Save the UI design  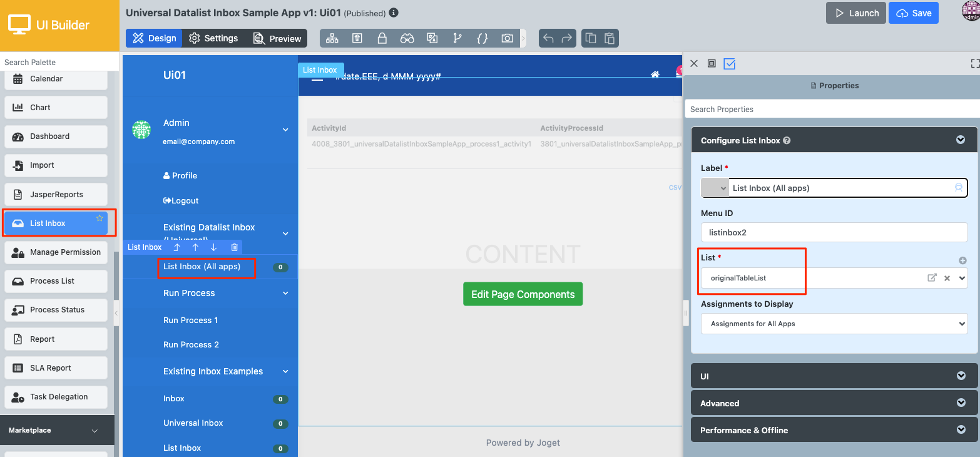coord(914,13)
